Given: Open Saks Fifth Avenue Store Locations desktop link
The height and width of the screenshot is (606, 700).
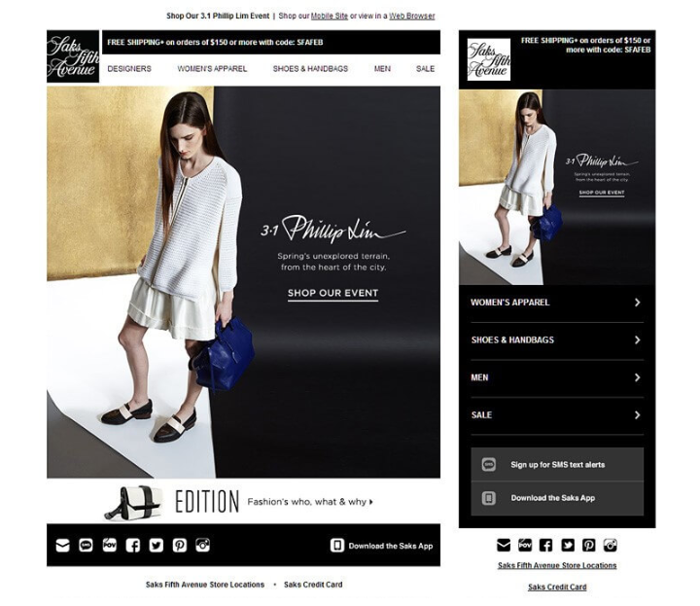Looking at the screenshot, I should click(205, 585).
